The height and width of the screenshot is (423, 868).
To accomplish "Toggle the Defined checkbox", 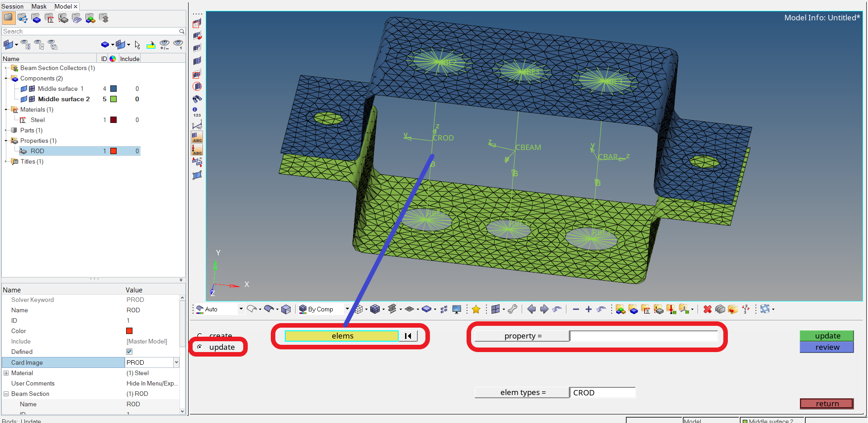I will pos(129,352).
